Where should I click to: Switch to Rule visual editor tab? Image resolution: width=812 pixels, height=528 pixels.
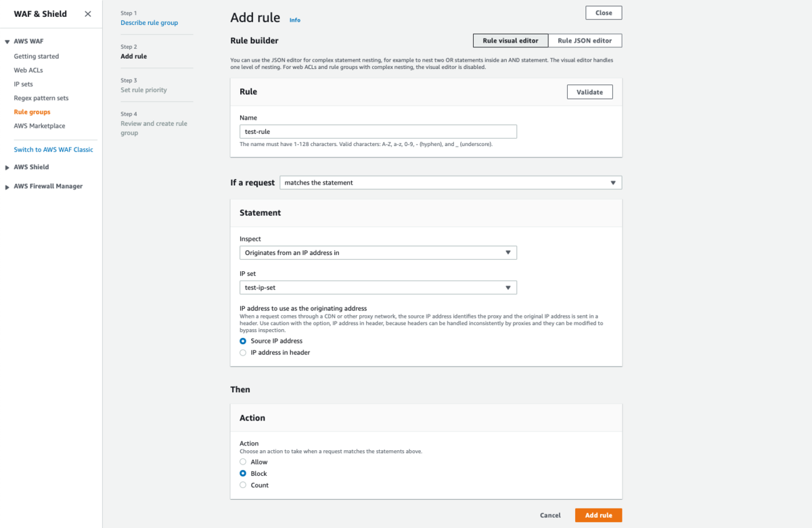(x=510, y=41)
